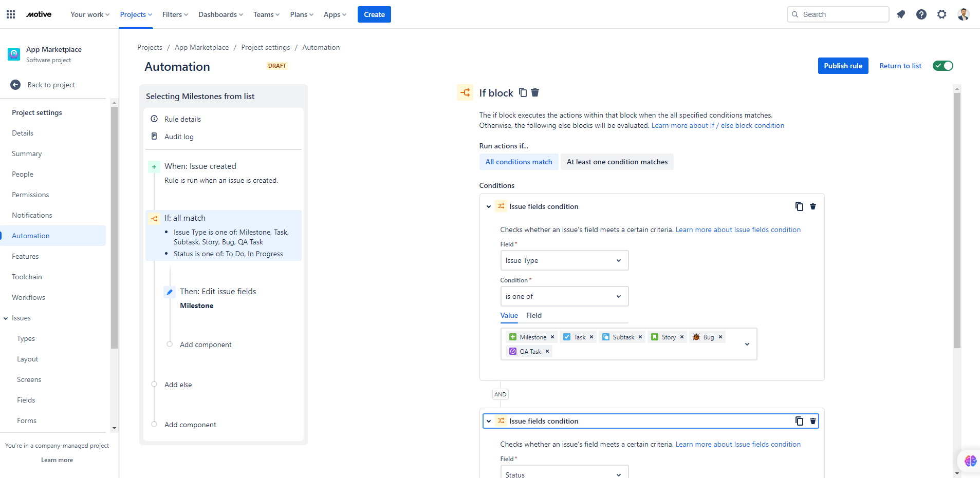Viewport: 980px width, 478px height.
Task: Select All conditions match option
Action: pos(519,162)
